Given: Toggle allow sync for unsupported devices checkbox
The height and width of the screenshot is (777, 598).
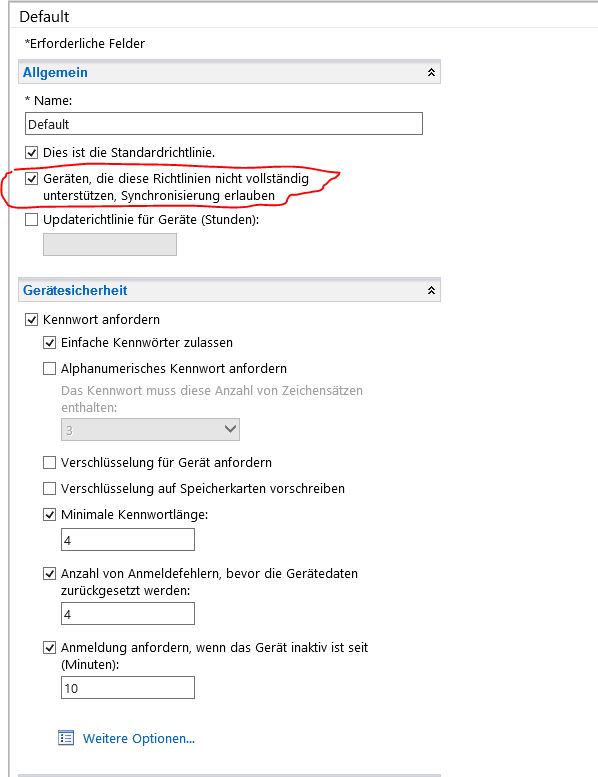Looking at the screenshot, I should coord(32,178).
